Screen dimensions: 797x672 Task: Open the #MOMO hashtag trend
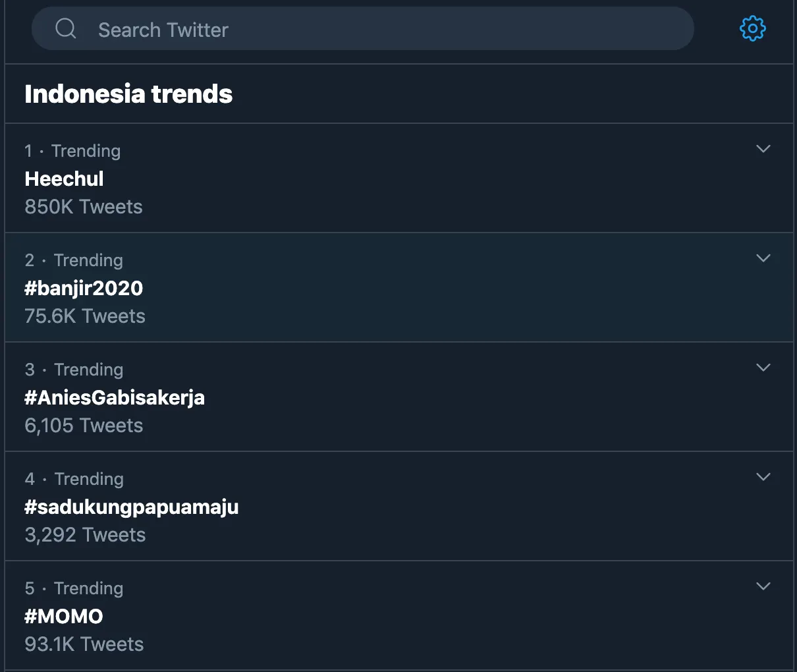click(64, 616)
